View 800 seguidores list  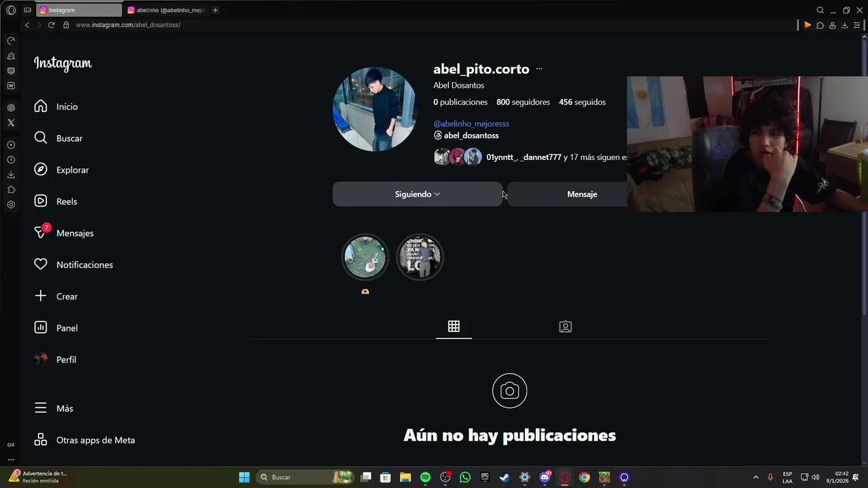point(523,102)
